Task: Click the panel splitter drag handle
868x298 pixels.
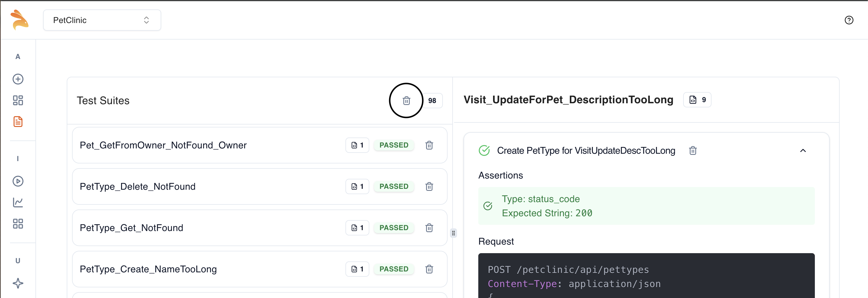Action: pos(453,233)
